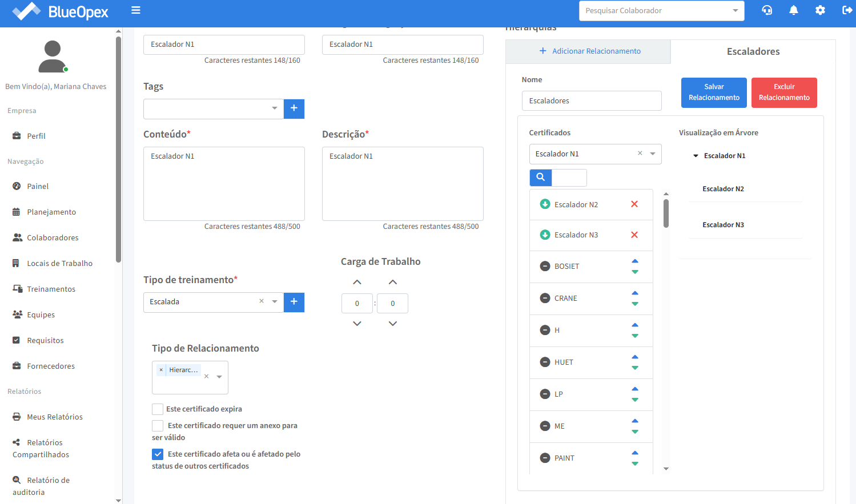This screenshot has width=856, height=504.
Task: Switch to Adicionar Relacionamento tab
Action: pyautogui.click(x=588, y=51)
